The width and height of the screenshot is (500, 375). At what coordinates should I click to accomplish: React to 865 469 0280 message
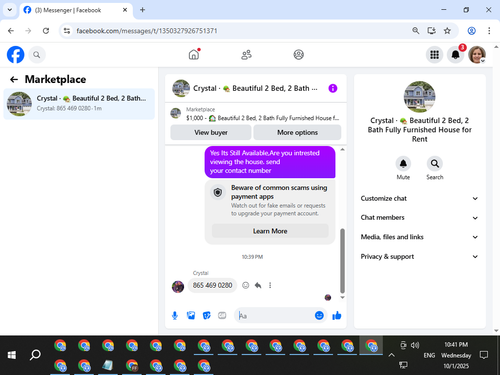coord(245,285)
